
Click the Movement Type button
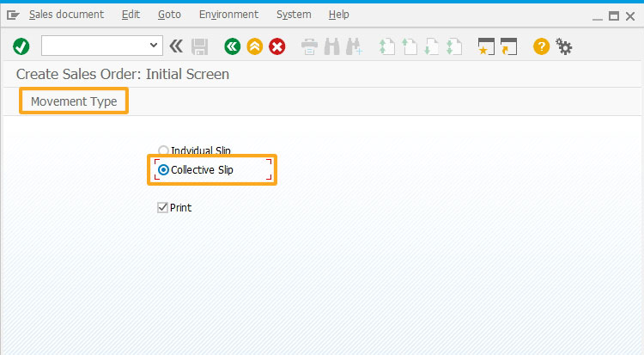74,101
